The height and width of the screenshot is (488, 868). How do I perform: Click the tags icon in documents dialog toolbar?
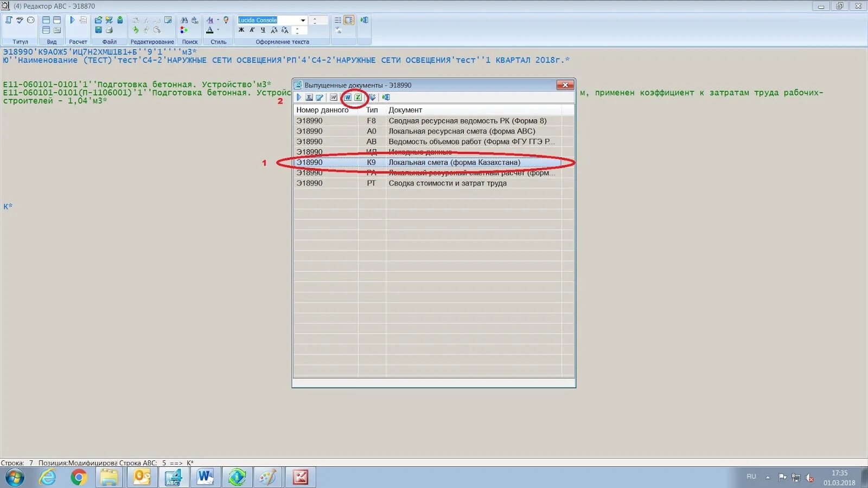(372, 98)
